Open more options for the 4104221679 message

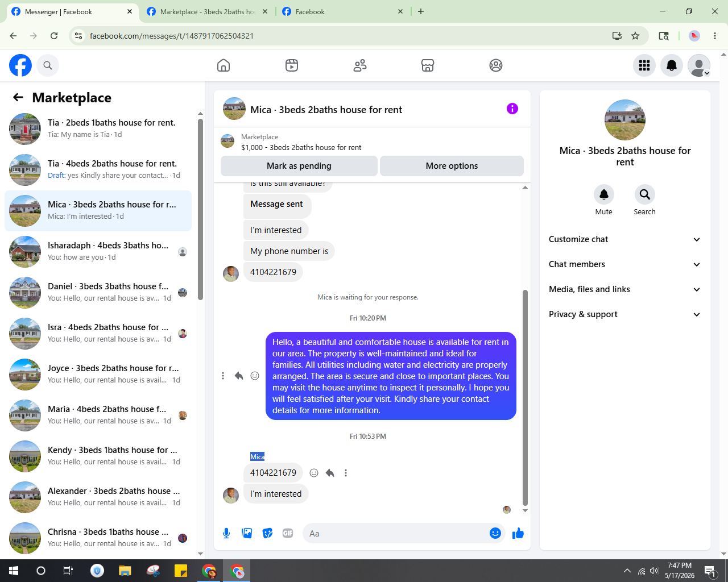pos(346,473)
